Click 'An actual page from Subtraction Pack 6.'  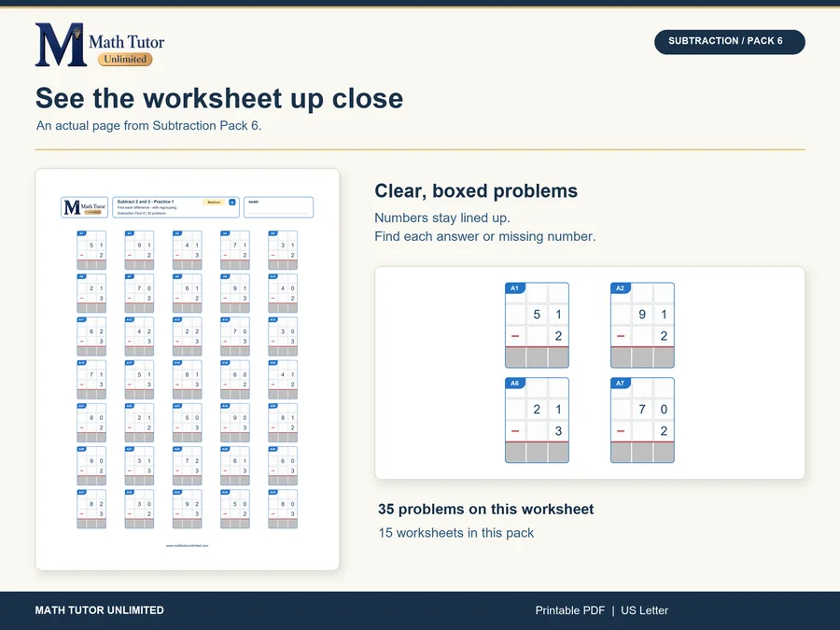tap(149, 125)
